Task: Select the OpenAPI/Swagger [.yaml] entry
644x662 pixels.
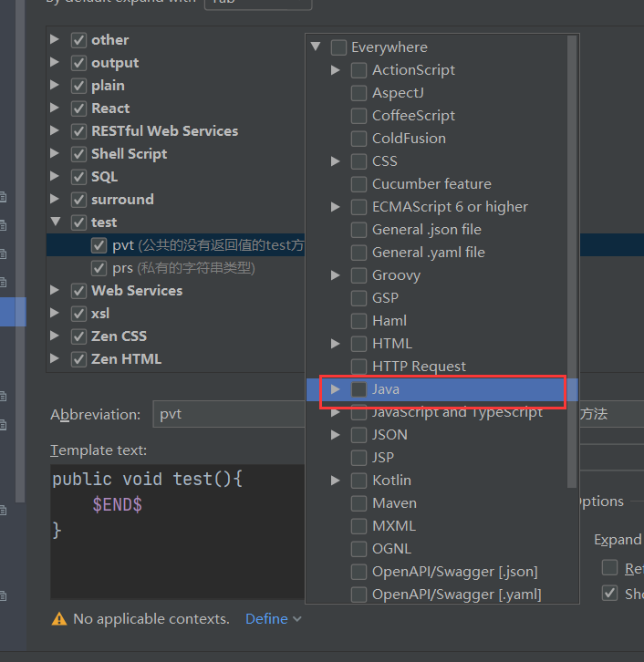Action: tap(456, 595)
